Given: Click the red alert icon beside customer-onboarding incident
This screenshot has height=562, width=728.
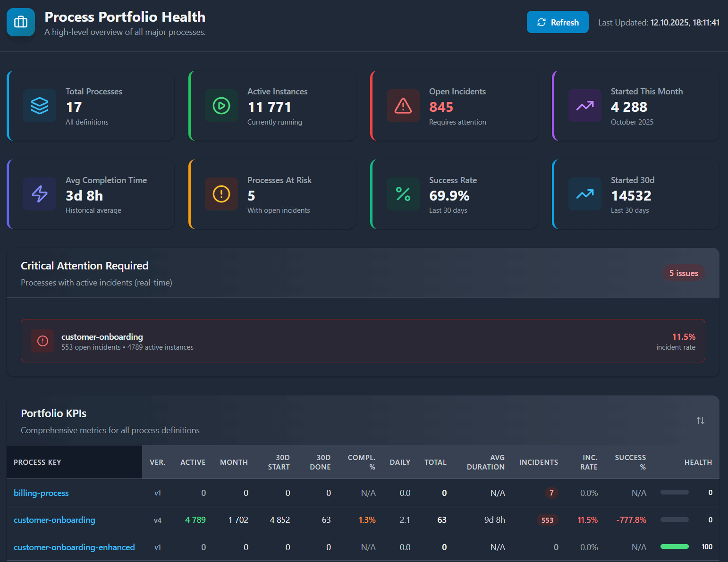Looking at the screenshot, I should coord(42,341).
